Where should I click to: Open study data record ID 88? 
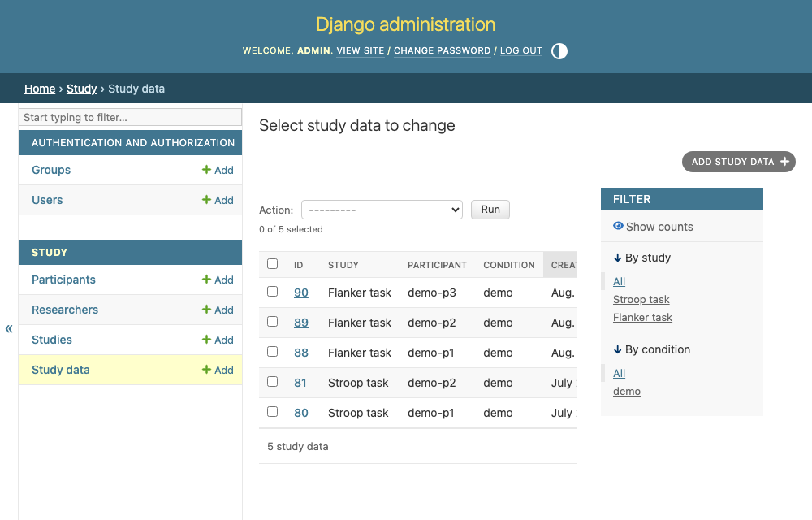coord(301,353)
